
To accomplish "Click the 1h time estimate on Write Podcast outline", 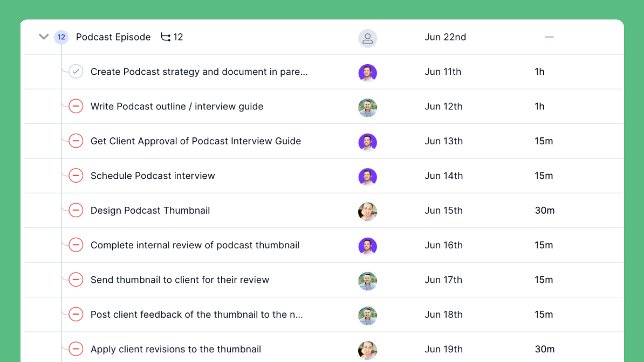I will coord(539,106).
